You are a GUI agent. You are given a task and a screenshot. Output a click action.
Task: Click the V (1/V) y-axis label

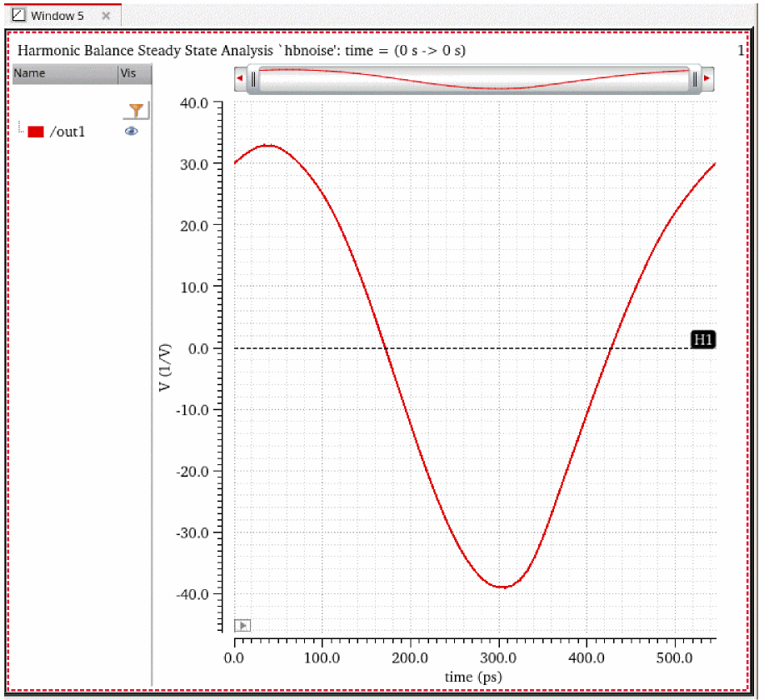point(166,372)
